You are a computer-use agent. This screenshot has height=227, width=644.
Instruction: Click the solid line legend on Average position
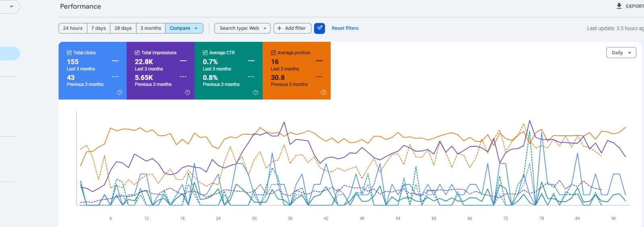tap(319, 61)
